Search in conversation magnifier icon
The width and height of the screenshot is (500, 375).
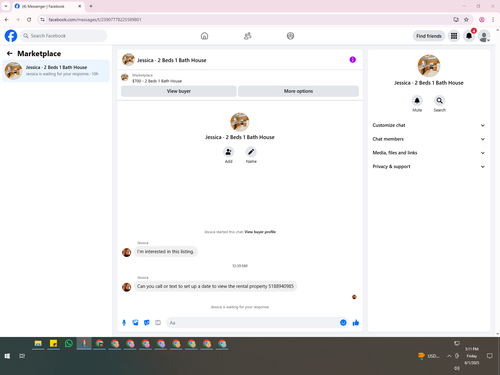point(440,100)
